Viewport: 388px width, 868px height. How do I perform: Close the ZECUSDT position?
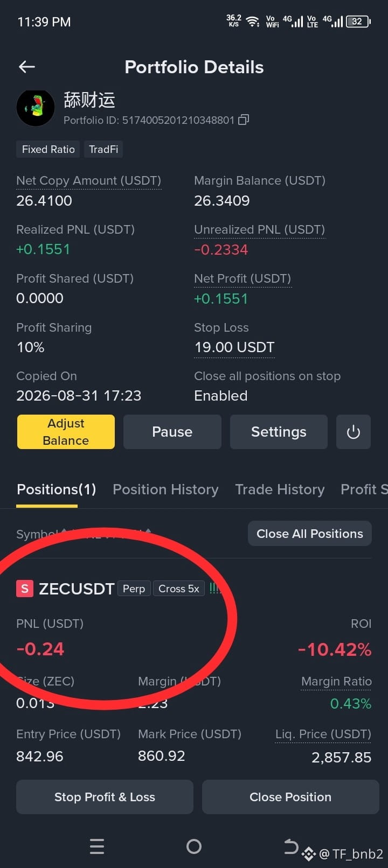[290, 797]
